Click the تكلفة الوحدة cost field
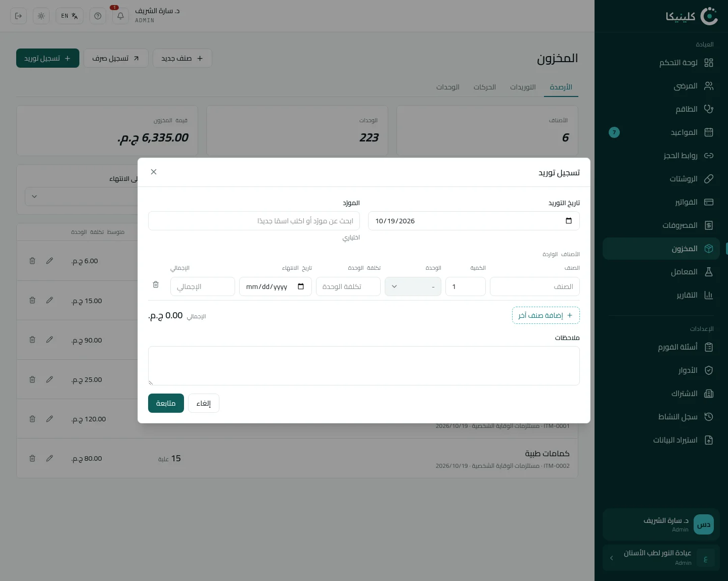728x581 pixels. 348,286
